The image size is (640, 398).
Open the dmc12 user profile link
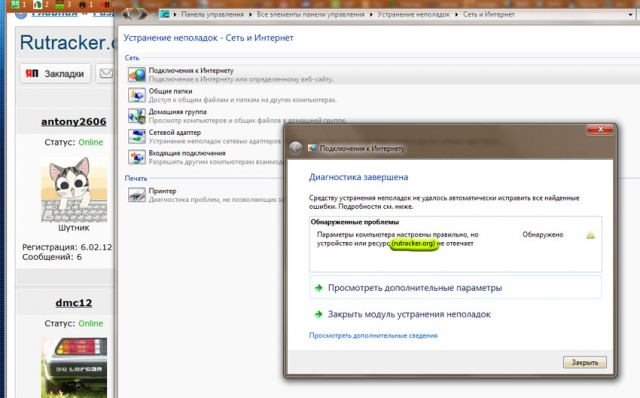(74, 303)
